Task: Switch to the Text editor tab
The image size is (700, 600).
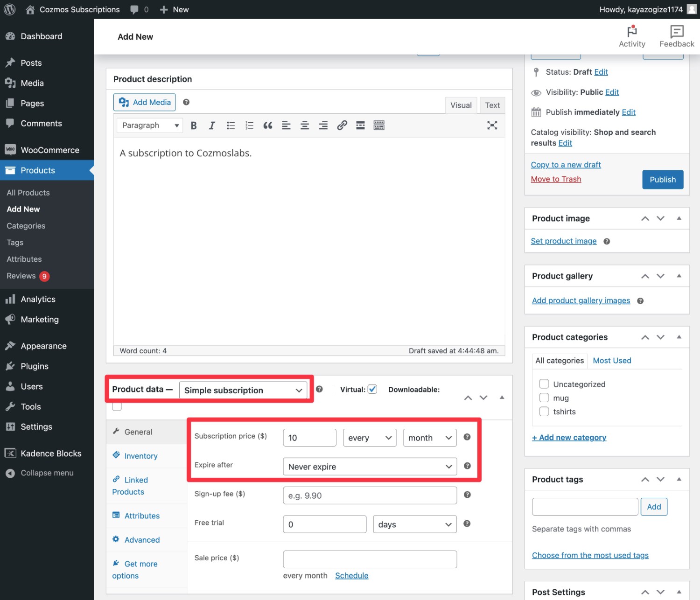Action: (x=492, y=105)
